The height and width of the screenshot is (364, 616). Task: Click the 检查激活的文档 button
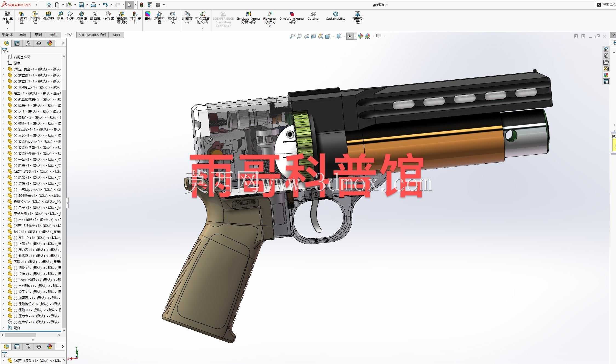(202, 18)
